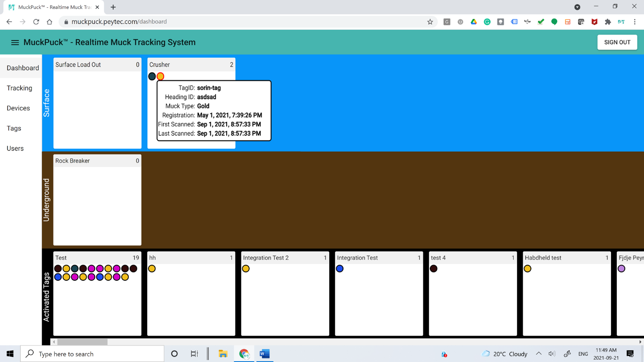This screenshot has width=644, height=362.
Task: Click the Habdheld test panel header
Action: click(567, 258)
